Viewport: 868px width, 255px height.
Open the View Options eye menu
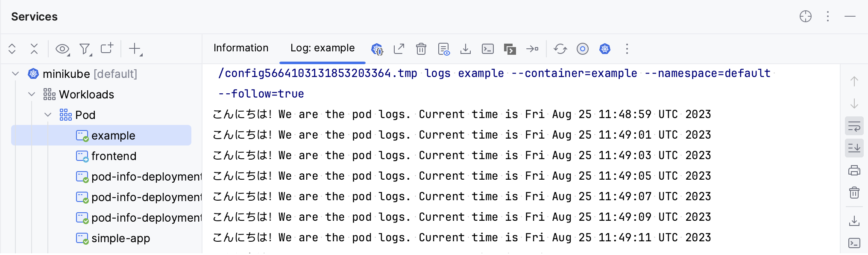click(x=63, y=49)
